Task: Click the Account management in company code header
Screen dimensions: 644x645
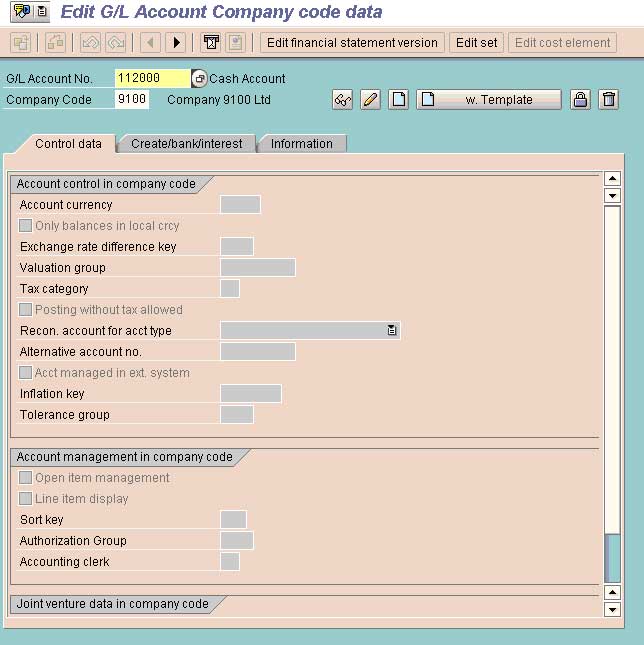Action: 125,457
